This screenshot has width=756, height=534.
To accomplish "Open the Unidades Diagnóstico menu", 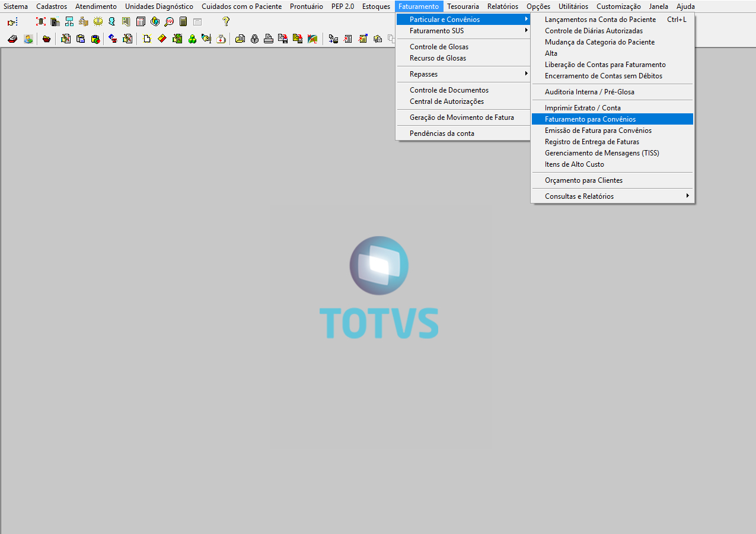I will (x=159, y=7).
